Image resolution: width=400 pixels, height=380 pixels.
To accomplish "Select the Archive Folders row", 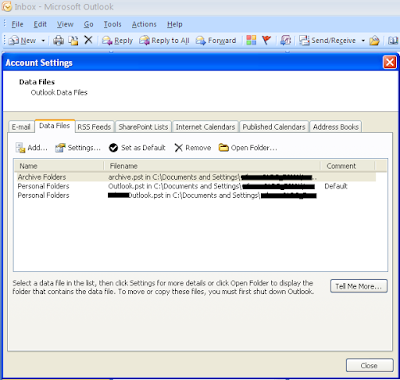I will 195,177.
